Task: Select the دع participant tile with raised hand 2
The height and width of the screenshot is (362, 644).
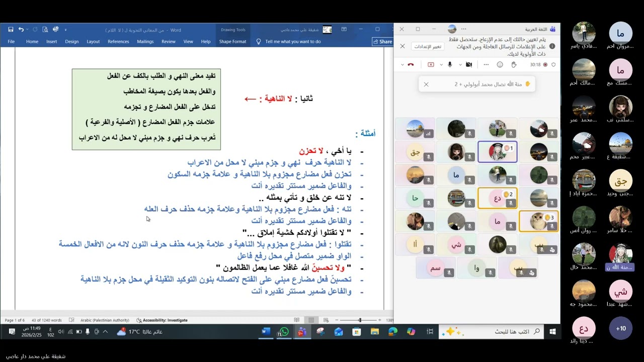Action: (x=498, y=198)
